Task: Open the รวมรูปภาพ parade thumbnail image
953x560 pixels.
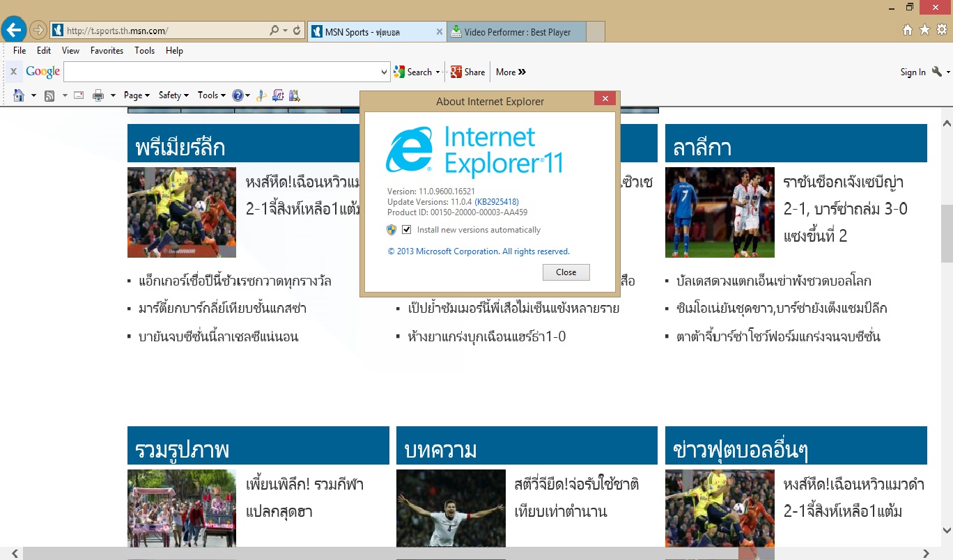Action: click(182, 508)
